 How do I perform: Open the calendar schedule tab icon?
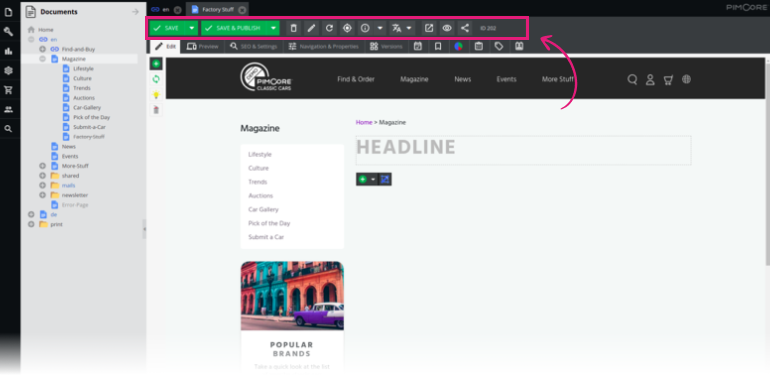pyautogui.click(x=418, y=46)
